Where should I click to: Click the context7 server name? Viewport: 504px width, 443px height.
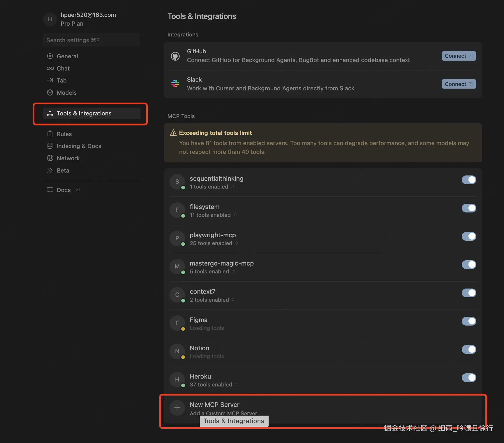[202, 291]
